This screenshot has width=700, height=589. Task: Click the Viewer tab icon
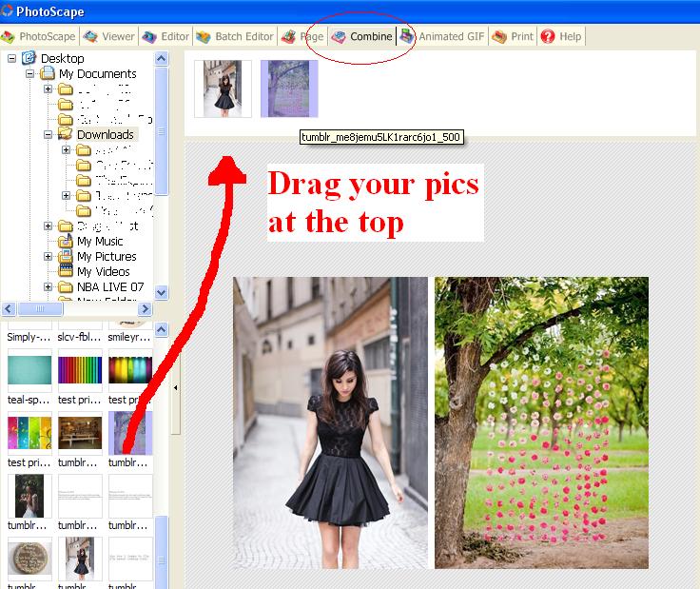click(x=90, y=36)
